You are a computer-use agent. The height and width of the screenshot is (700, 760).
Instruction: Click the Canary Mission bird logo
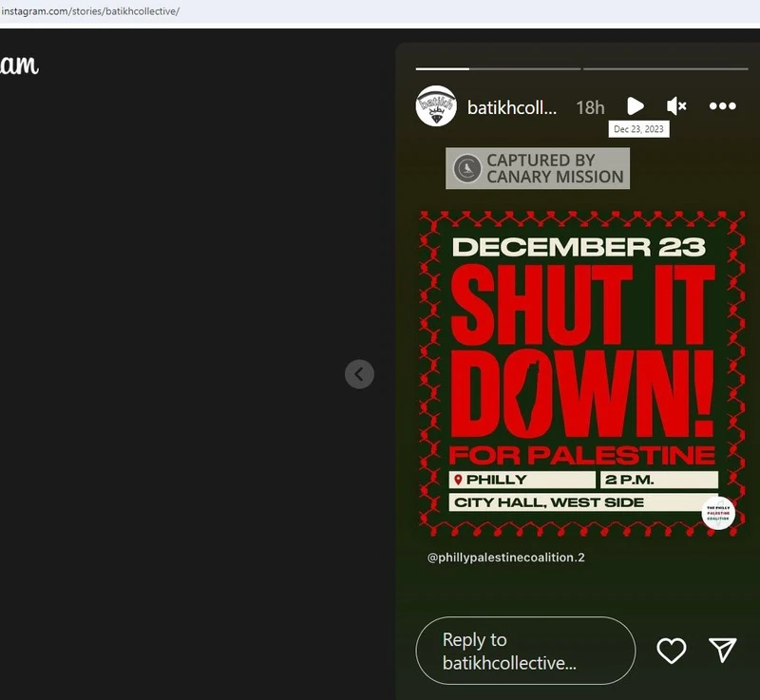click(466, 168)
